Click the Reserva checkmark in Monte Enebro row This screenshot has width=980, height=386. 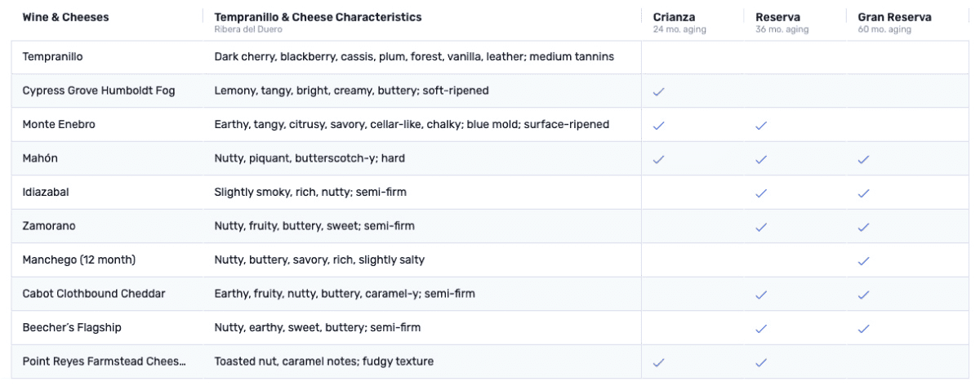point(761,126)
